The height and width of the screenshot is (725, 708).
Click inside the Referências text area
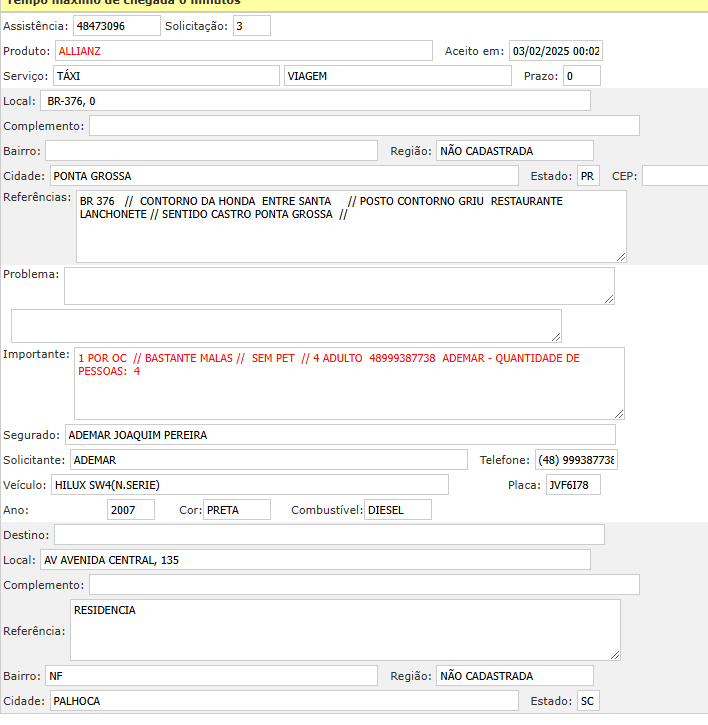[350, 227]
